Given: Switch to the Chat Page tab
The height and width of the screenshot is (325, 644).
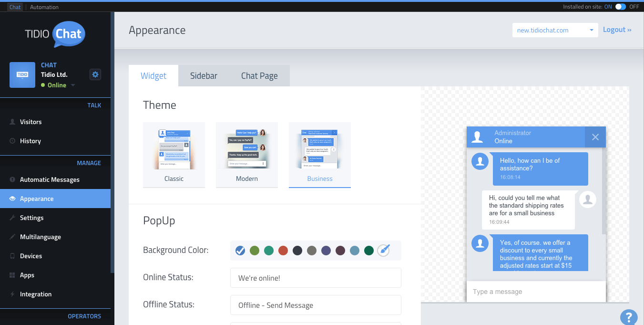Looking at the screenshot, I should pyautogui.click(x=259, y=76).
